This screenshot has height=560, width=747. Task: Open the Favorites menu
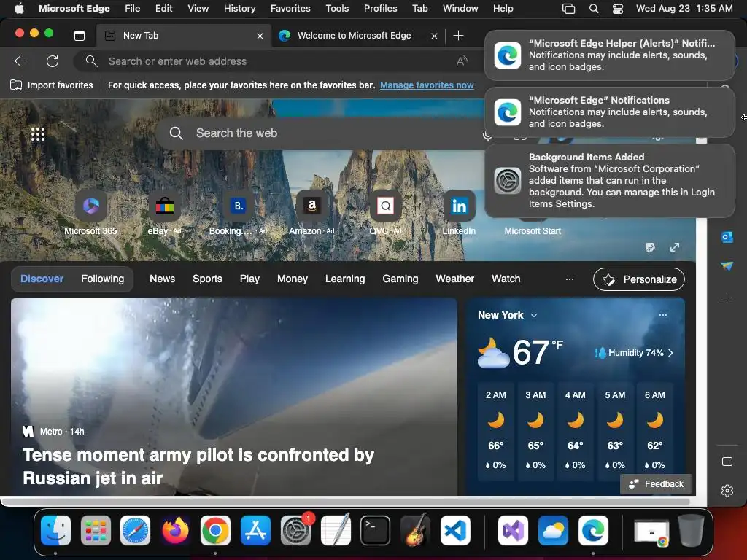[290, 9]
